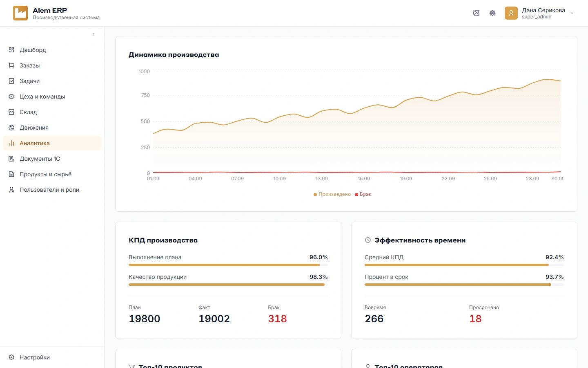Click the Движения sidebar icon
588x368 pixels.
coord(11,128)
